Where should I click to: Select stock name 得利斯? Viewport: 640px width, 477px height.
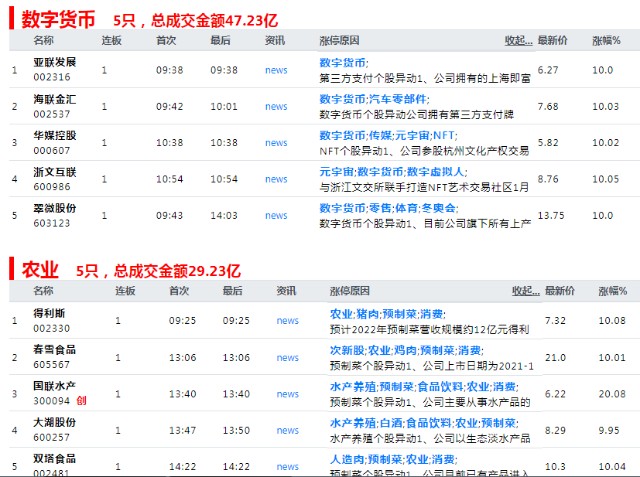[49, 313]
